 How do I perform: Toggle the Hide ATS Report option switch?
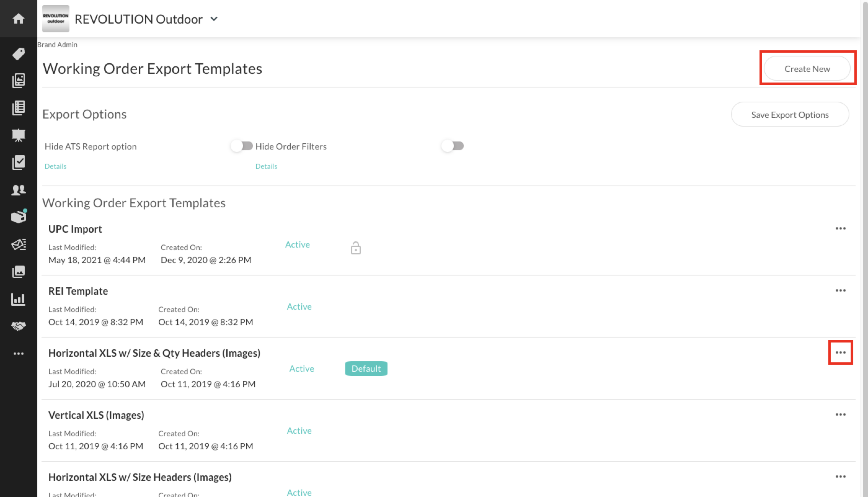(242, 146)
